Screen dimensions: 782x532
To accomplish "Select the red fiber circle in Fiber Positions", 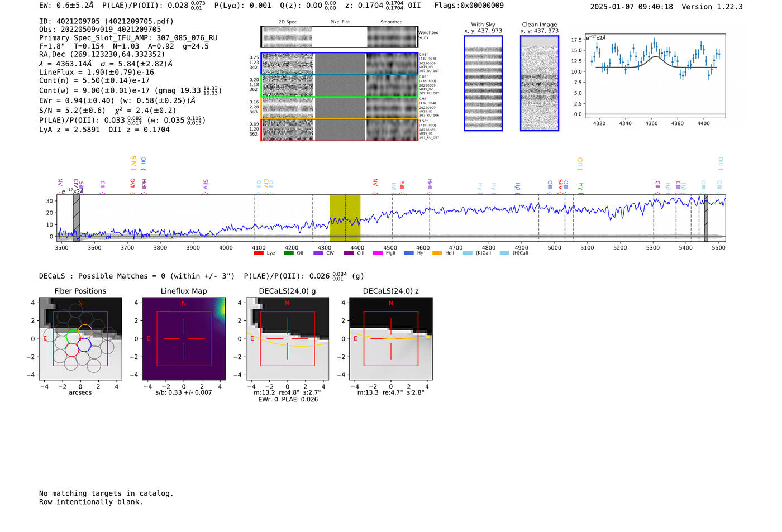I will pos(72,350).
